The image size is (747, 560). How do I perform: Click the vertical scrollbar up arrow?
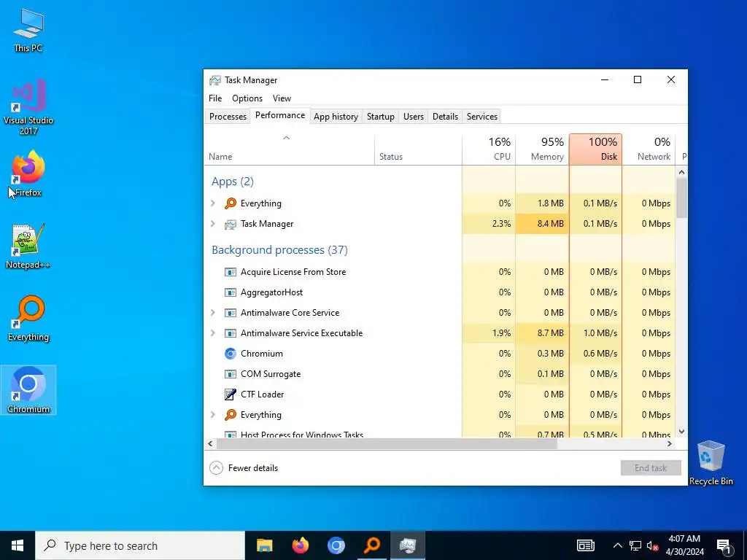point(682,172)
